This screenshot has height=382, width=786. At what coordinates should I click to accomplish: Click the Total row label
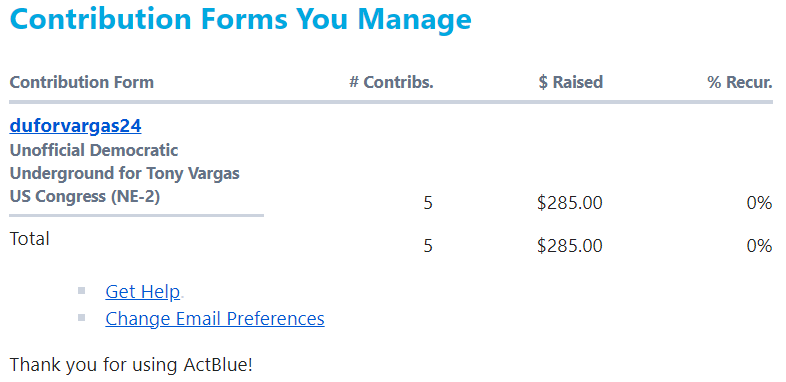tap(30, 239)
